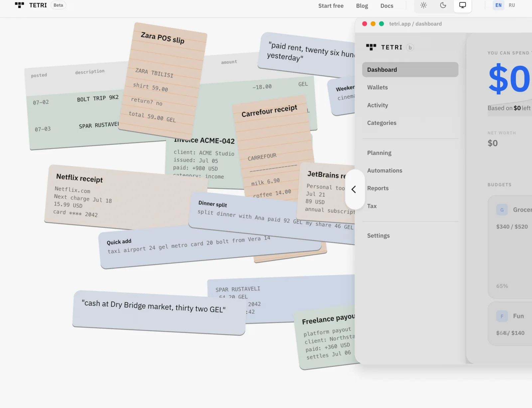Switch to dark theme with moon icon

[443, 5]
